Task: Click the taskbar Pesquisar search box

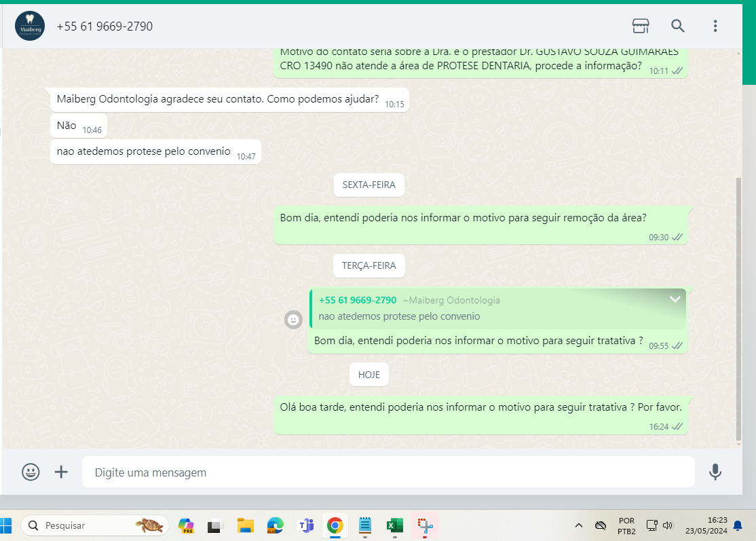Action: [95, 525]
